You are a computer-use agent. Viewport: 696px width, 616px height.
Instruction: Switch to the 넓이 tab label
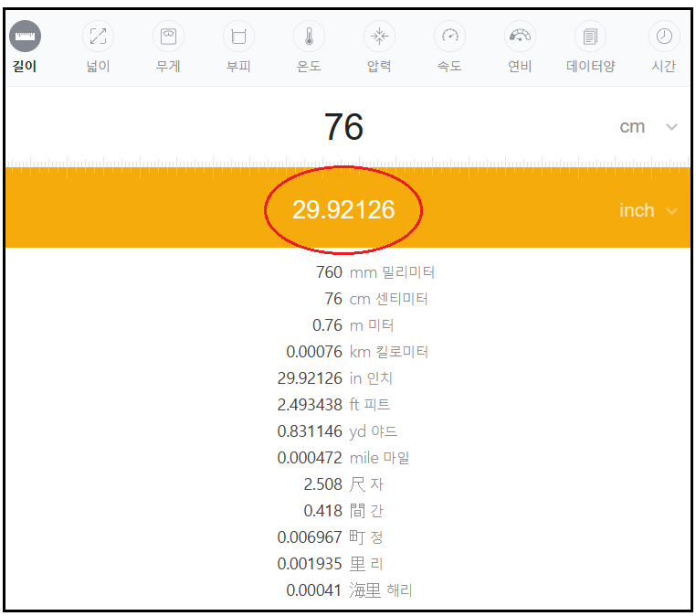pos(98,66)
